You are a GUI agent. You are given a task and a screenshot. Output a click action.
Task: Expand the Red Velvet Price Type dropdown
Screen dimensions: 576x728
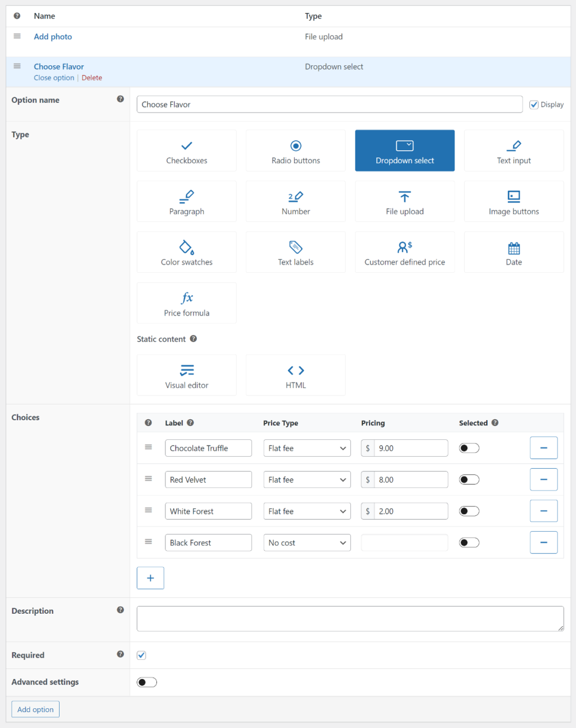(x=307, y=480)
